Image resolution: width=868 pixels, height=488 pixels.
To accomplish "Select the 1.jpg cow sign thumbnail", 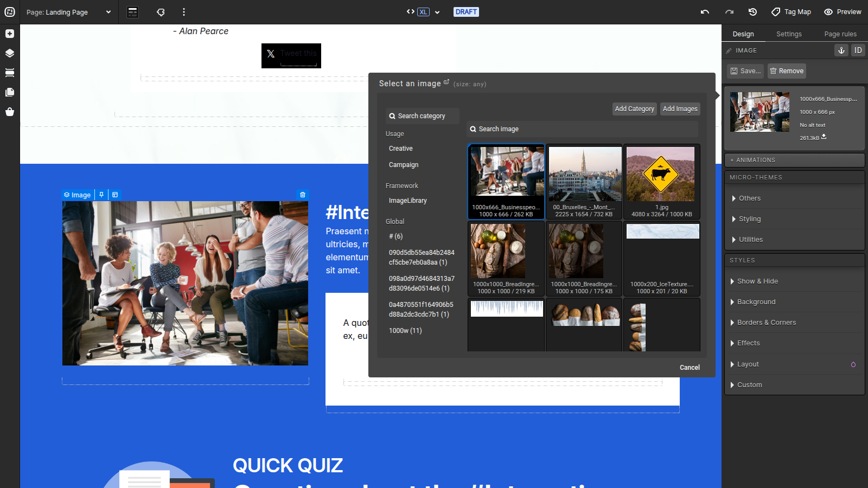I will coord(661,182).
